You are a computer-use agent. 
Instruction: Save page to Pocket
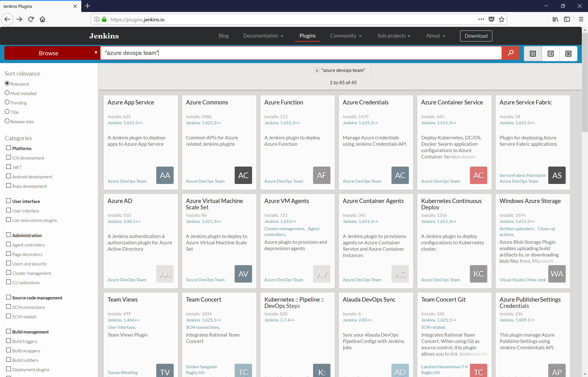(491, 19)
